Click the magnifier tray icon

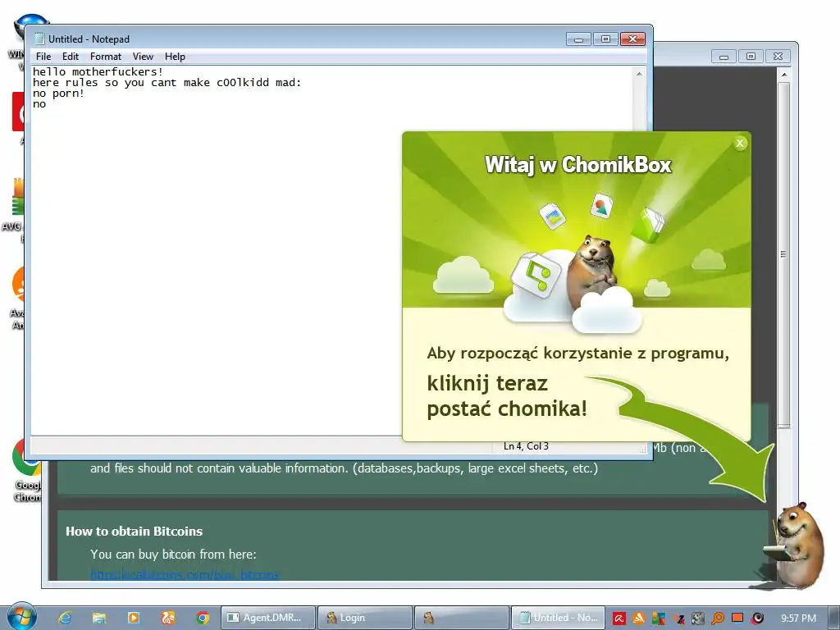718,619
